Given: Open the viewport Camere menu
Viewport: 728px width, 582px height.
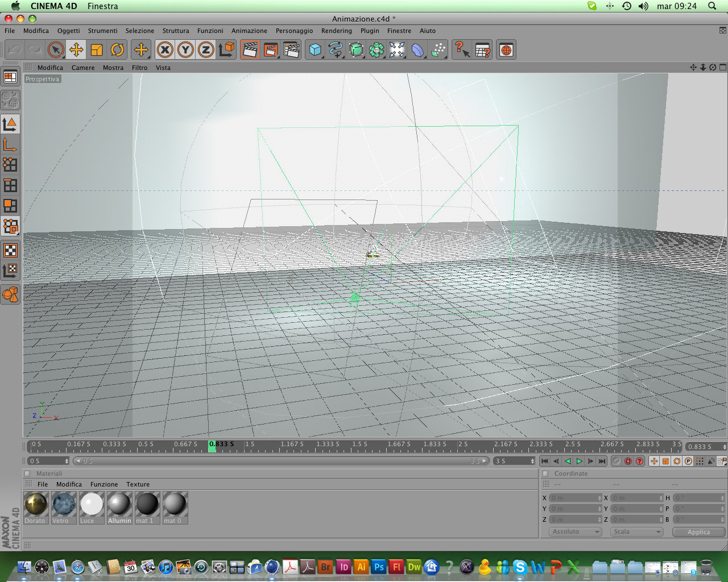Looking at the screenshot, I should (x=83, y=68).
